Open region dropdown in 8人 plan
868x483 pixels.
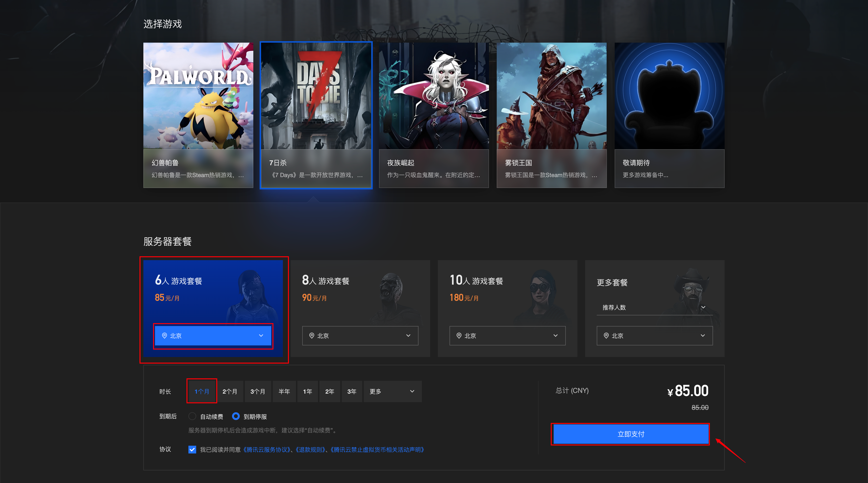360,335
